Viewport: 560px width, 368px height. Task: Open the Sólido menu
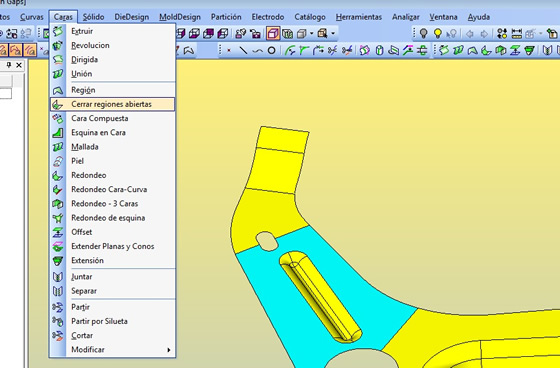[94, 17]
